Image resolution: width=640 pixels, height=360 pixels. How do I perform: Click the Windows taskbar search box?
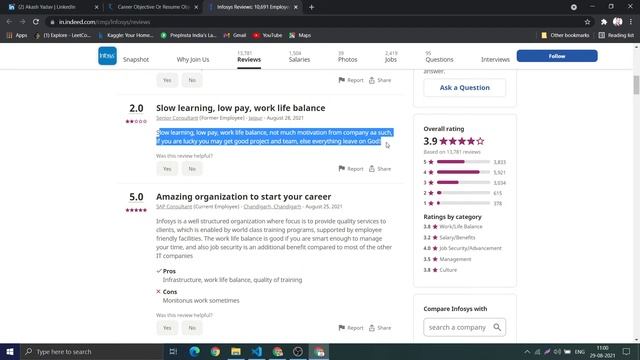click(92, 351)
